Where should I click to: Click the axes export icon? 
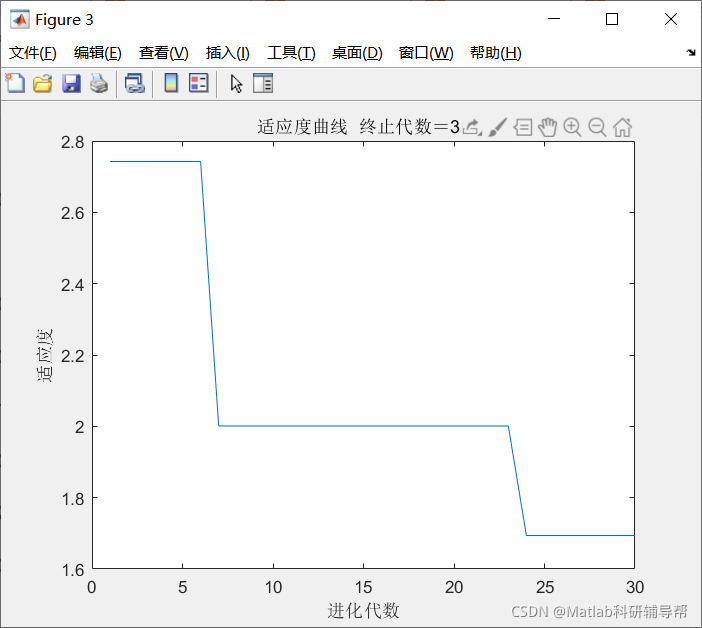click(472, 128)
